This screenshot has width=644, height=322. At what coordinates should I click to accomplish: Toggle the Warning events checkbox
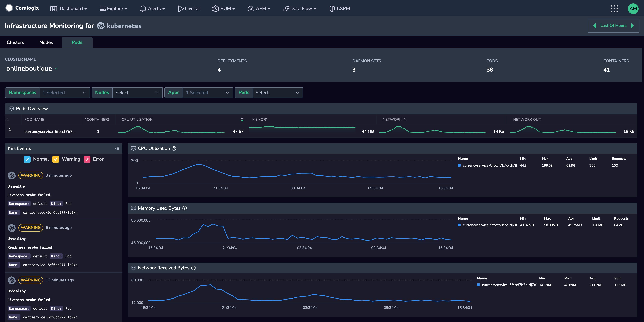[56, 159]
